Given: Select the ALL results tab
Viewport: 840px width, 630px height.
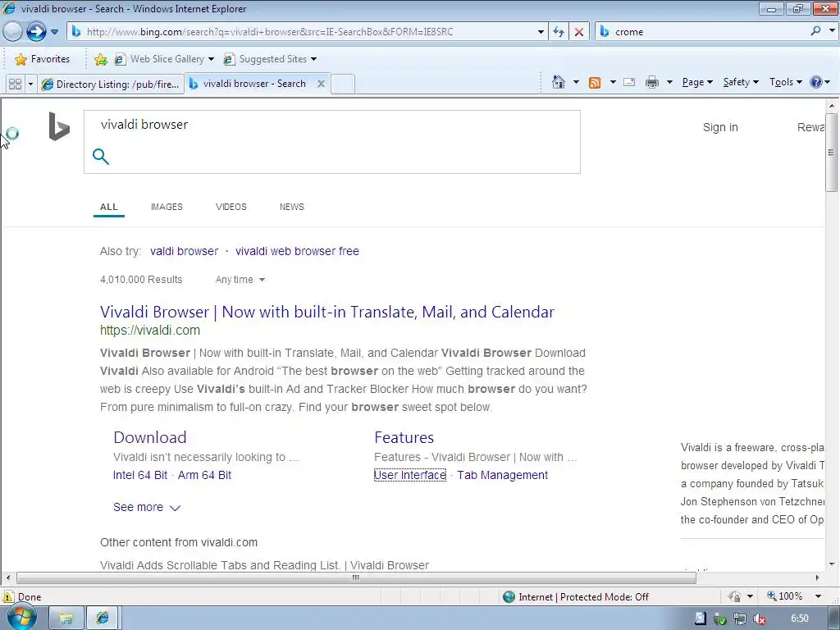Looking at the screenshot, I should (109, 208).
